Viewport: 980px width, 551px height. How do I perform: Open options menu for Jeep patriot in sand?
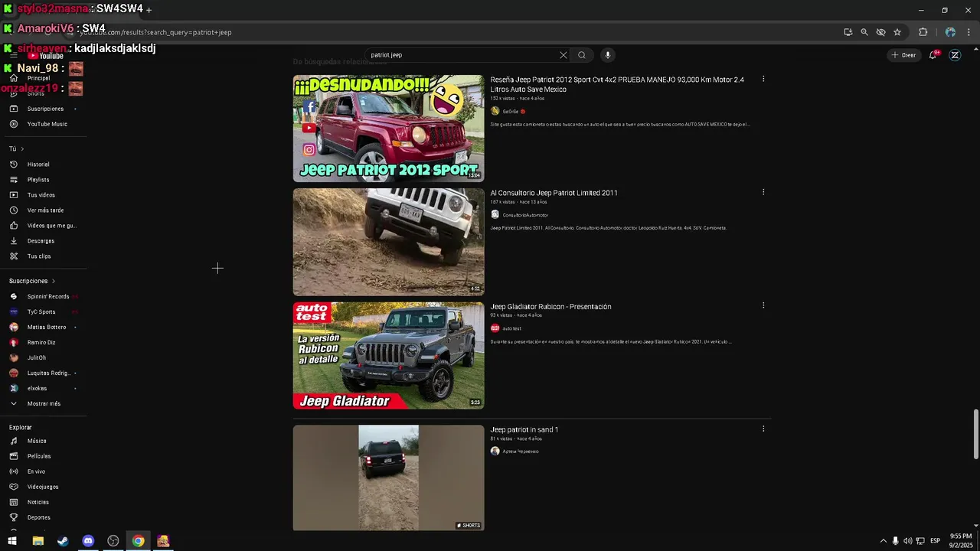pos(763,429)
